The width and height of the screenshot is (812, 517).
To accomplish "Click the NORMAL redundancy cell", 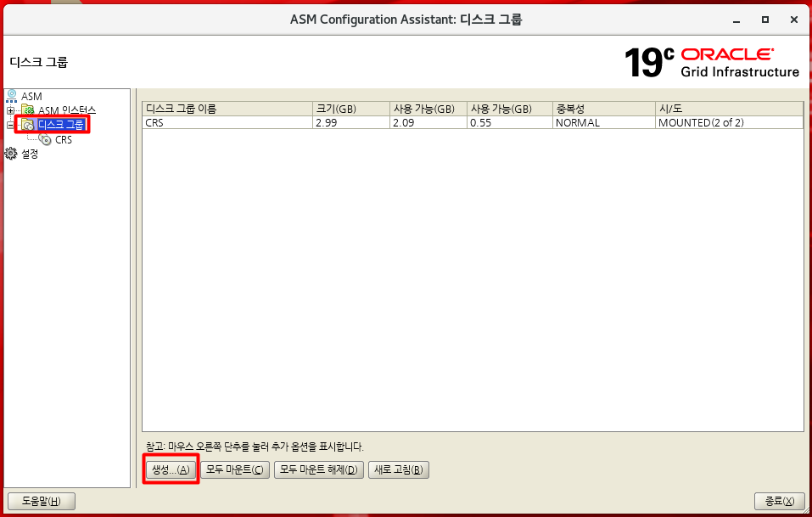I will [604, 123].
